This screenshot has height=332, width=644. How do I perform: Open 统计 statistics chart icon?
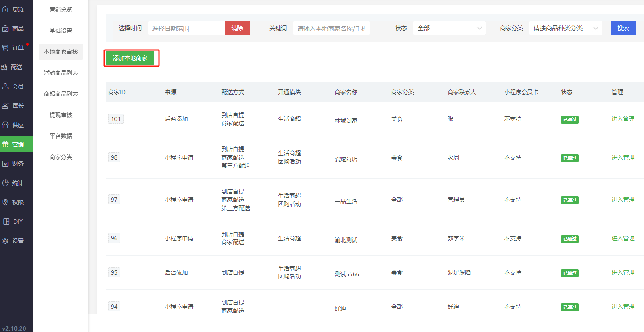coord(6,183)
